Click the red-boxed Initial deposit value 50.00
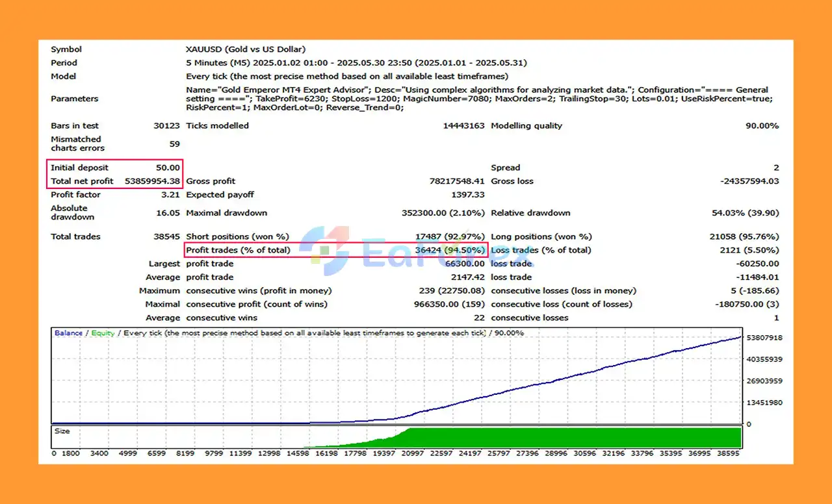 [168, 168]
